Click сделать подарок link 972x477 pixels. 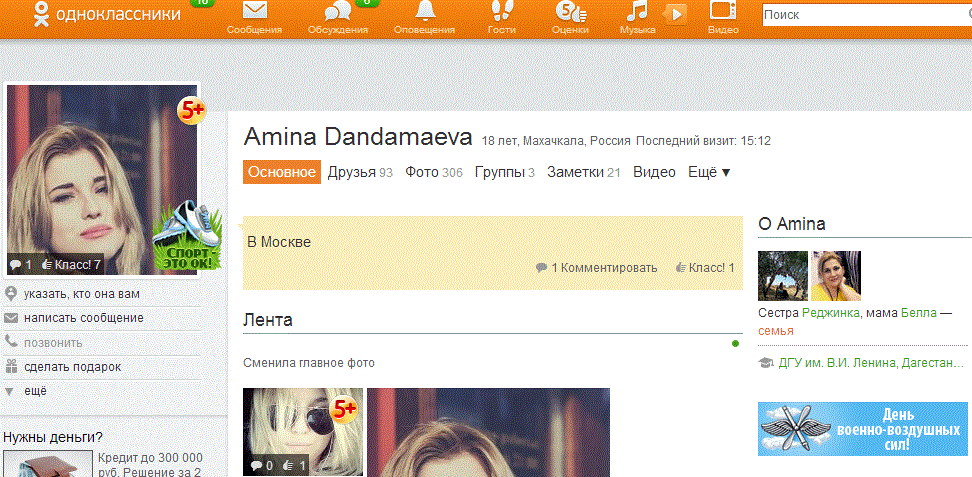tap(73, 367)
